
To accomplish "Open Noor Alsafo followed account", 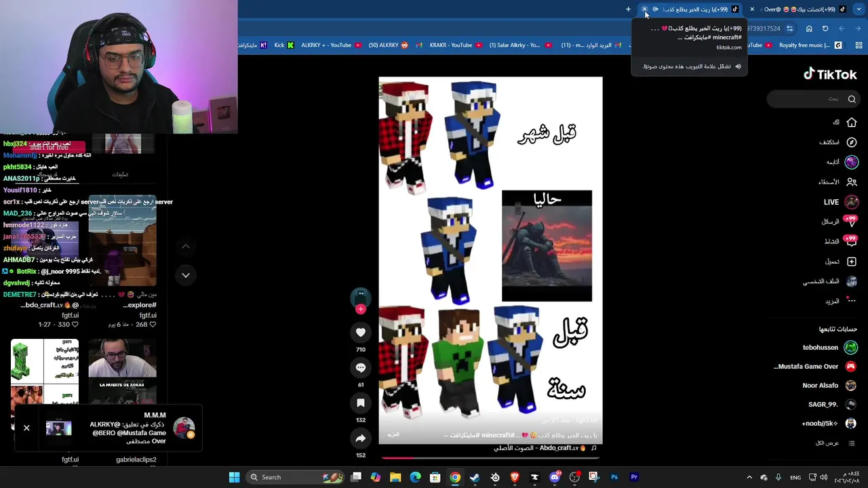I will [829, 386].
